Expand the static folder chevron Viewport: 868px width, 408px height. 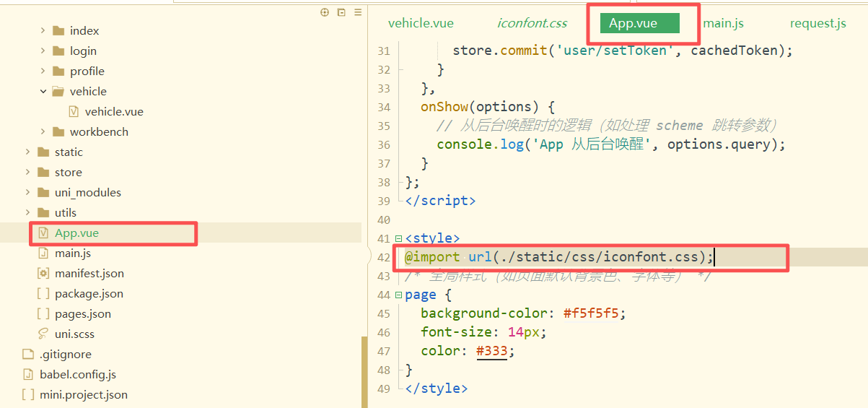coord(27,152)
